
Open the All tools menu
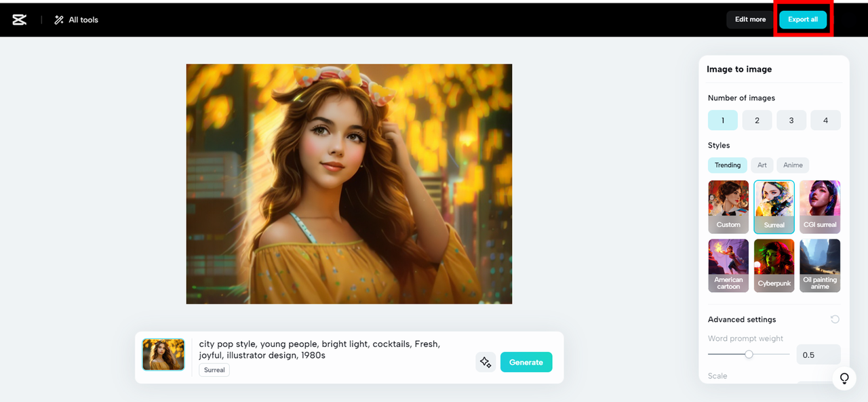76,20
